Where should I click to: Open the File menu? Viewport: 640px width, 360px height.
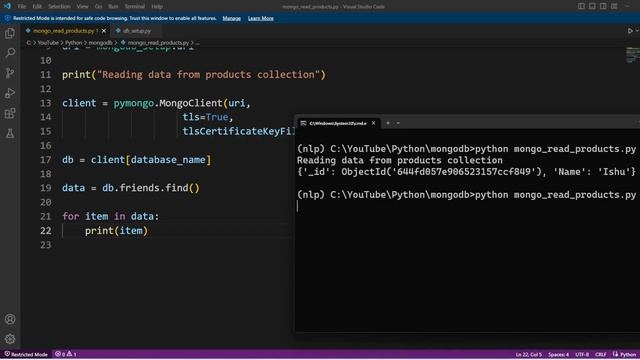pos(22,7)
